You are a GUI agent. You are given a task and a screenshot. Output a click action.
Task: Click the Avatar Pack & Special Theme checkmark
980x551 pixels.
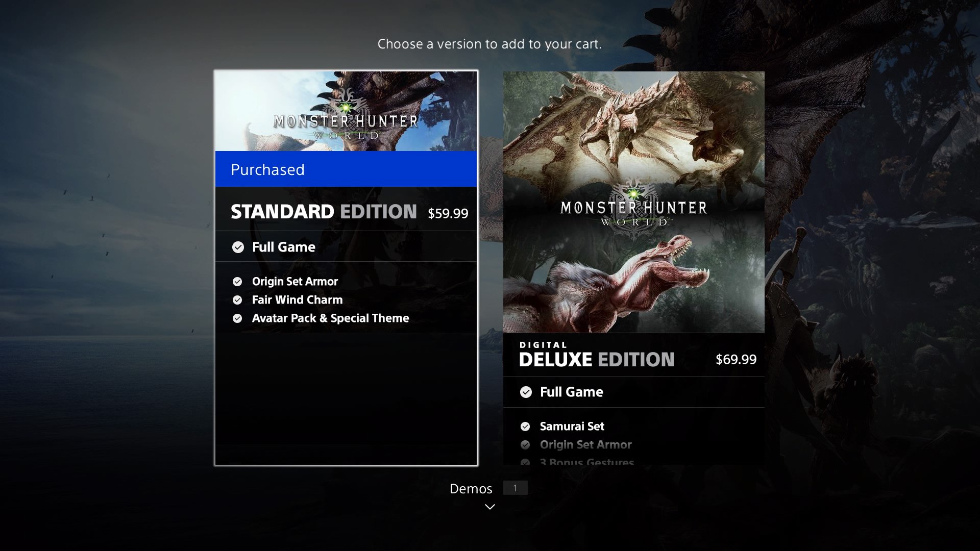click(x=237, y=318)
